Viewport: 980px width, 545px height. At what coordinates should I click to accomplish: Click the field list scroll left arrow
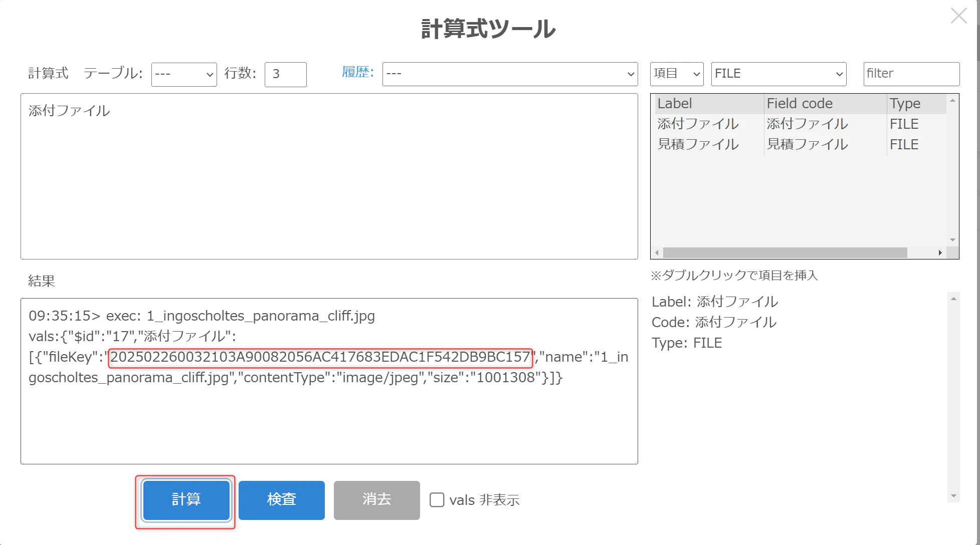657,253
